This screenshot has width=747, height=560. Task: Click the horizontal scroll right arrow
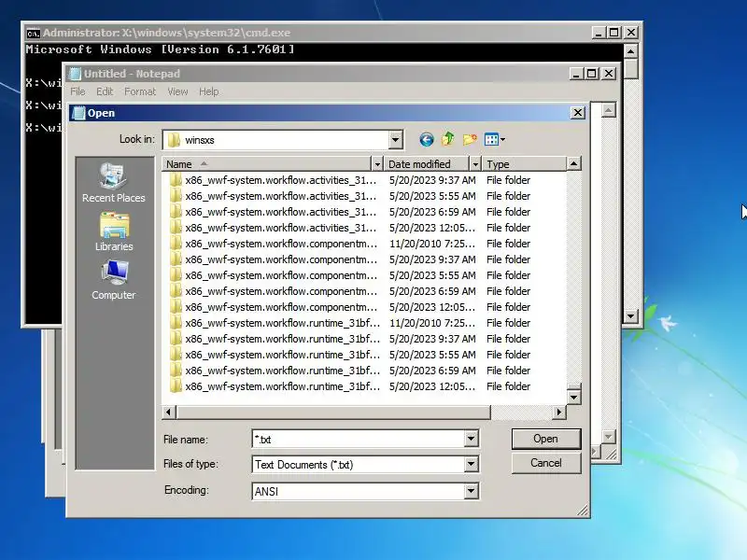[x=559, y=412]
